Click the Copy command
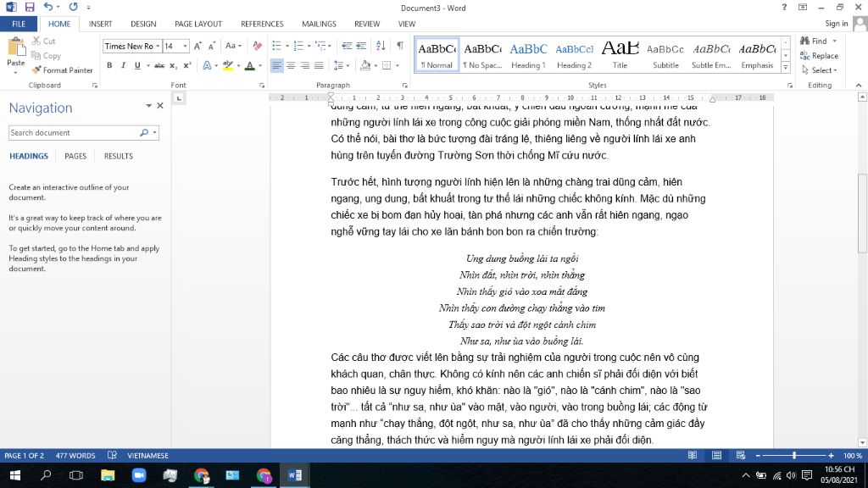 click(46, 56)
